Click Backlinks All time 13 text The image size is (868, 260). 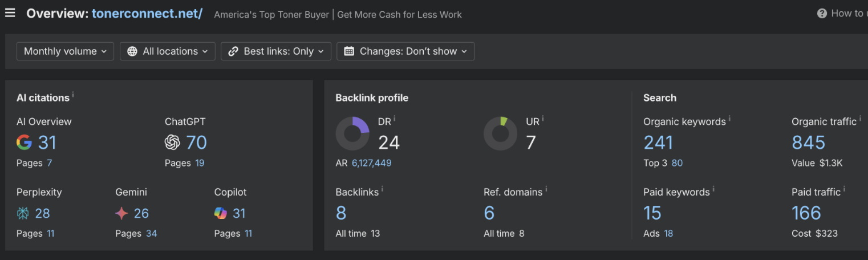click(358, 234)
